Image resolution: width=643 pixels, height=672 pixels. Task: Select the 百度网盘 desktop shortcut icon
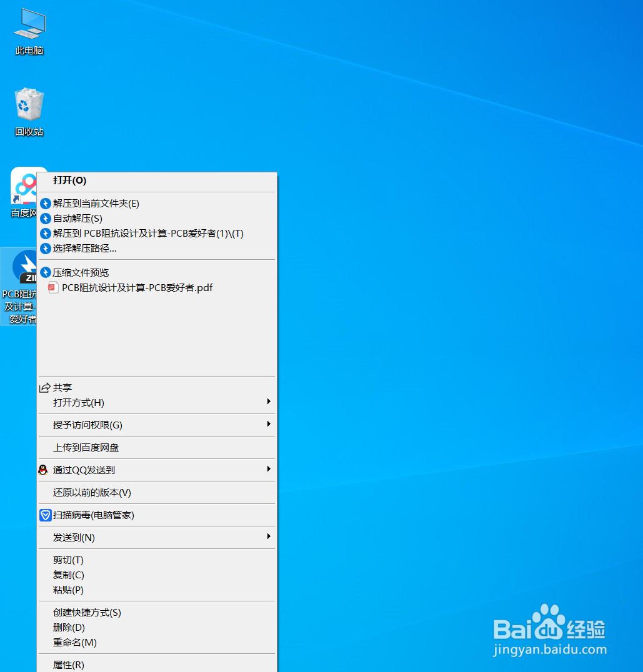click(x=24, y=187)
